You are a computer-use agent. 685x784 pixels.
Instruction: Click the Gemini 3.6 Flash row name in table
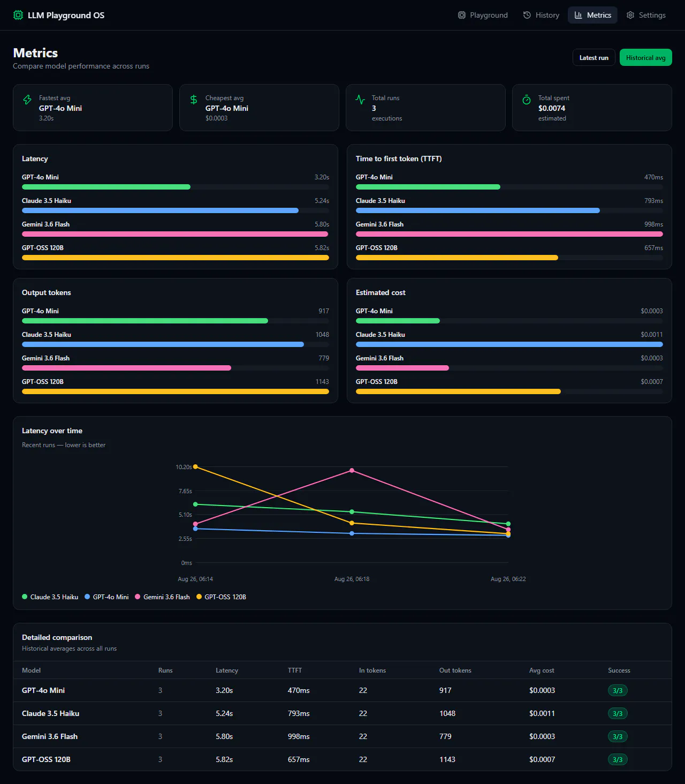pyautogui.click(x=50, y=736)
